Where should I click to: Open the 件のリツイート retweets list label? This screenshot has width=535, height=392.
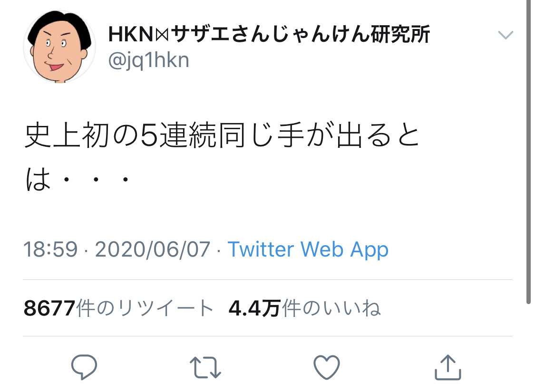[145, 308]
